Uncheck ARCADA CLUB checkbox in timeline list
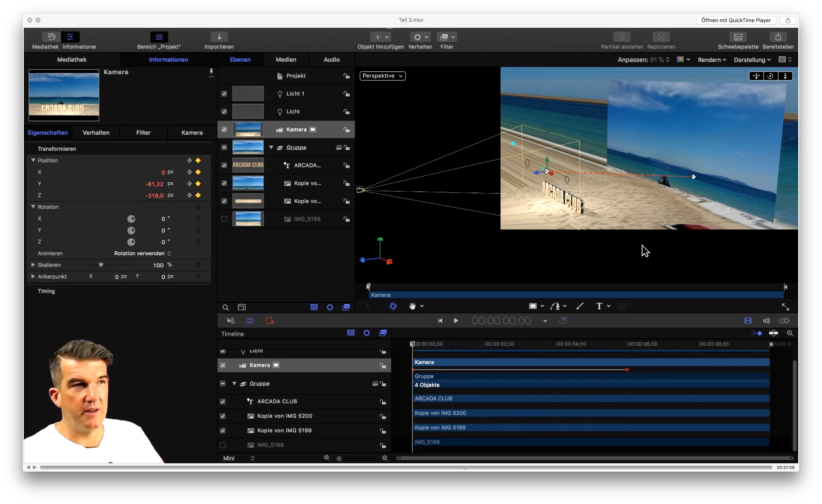This screenshot has width=822, height=504. tap(223, 402)
